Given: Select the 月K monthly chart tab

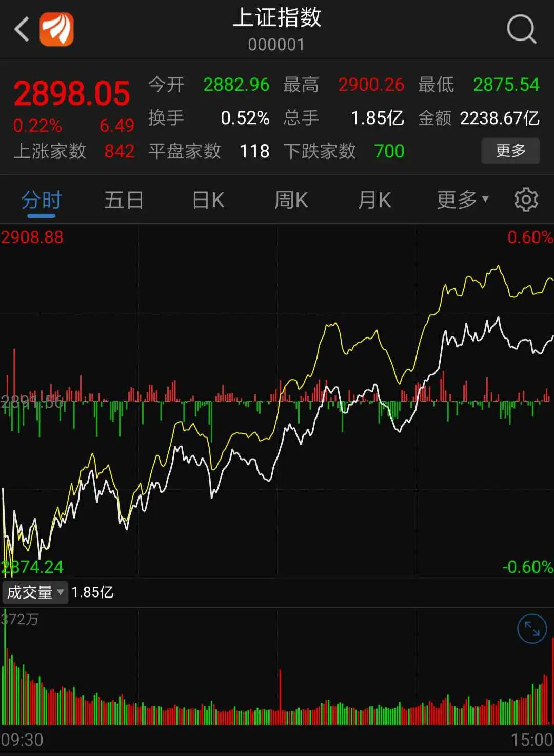Looking at the screenshot, I should click(373, 200).
